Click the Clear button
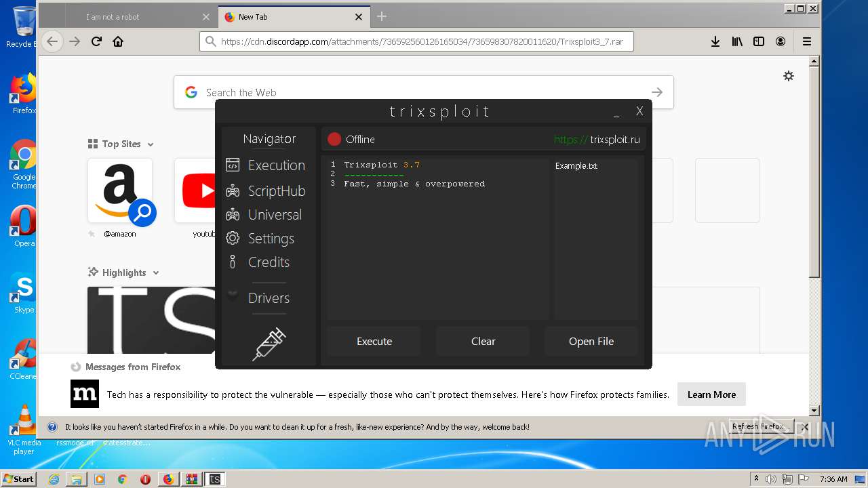868x488 pixels. pyautogui.click(x=483, y=342)
